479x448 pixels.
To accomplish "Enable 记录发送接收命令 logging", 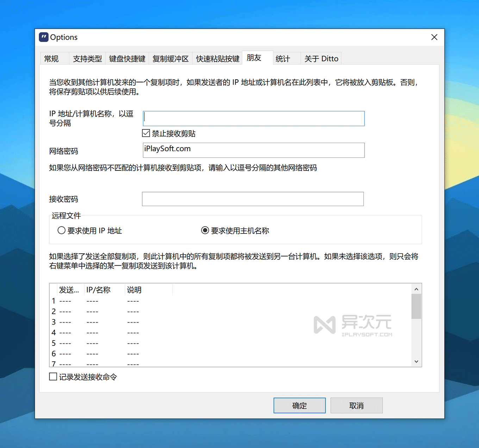I will (52, 377).
